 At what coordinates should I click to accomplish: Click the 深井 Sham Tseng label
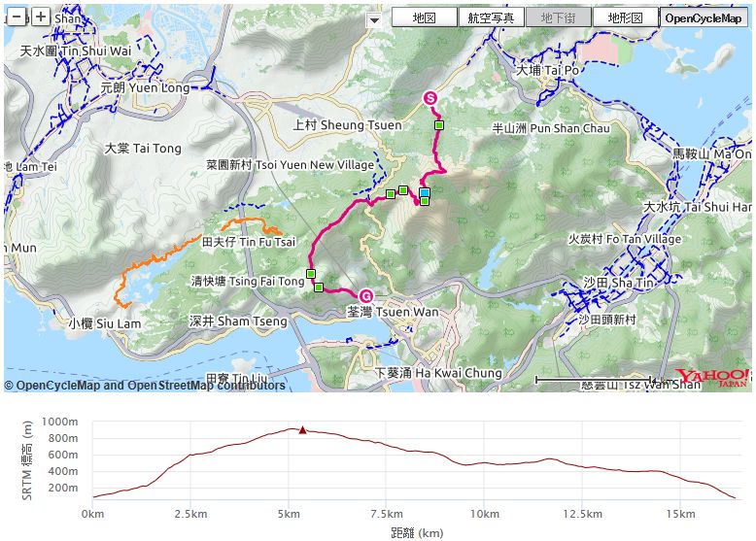pos(238,321)
